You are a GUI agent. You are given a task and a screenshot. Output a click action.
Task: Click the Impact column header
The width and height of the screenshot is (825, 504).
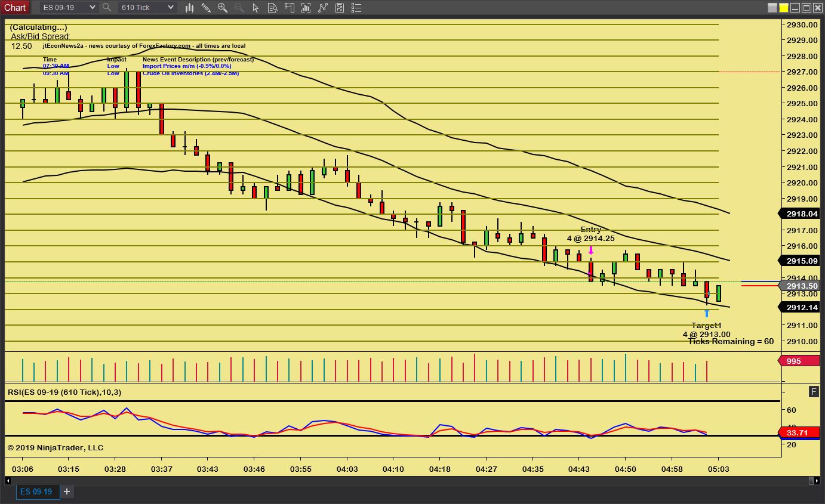click(117, 60)
